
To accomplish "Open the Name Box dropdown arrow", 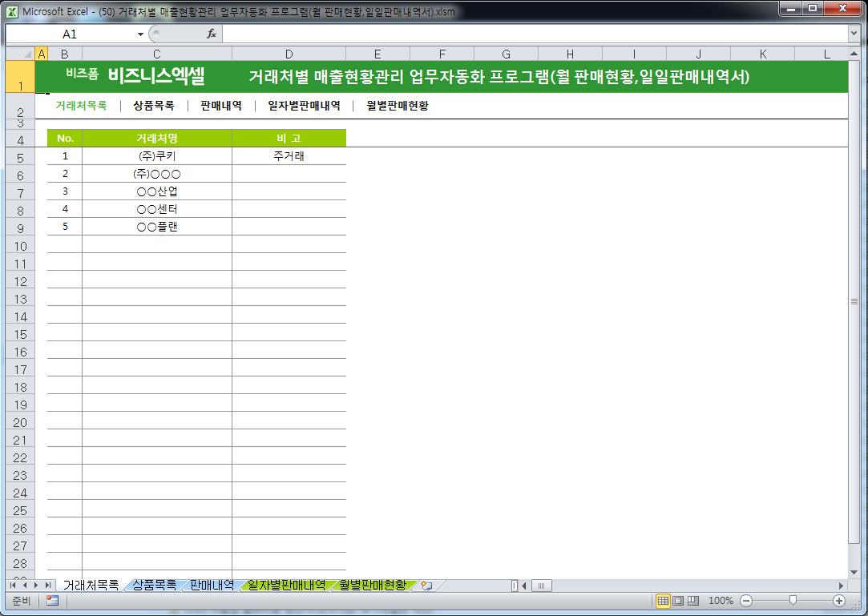I will (140, 34).
